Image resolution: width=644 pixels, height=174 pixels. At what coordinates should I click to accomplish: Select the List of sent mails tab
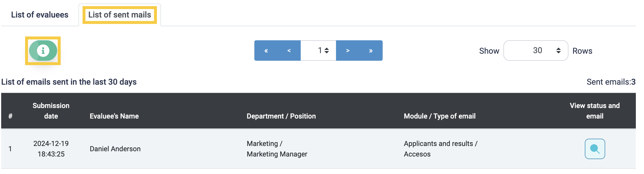[x=120, y=15]
